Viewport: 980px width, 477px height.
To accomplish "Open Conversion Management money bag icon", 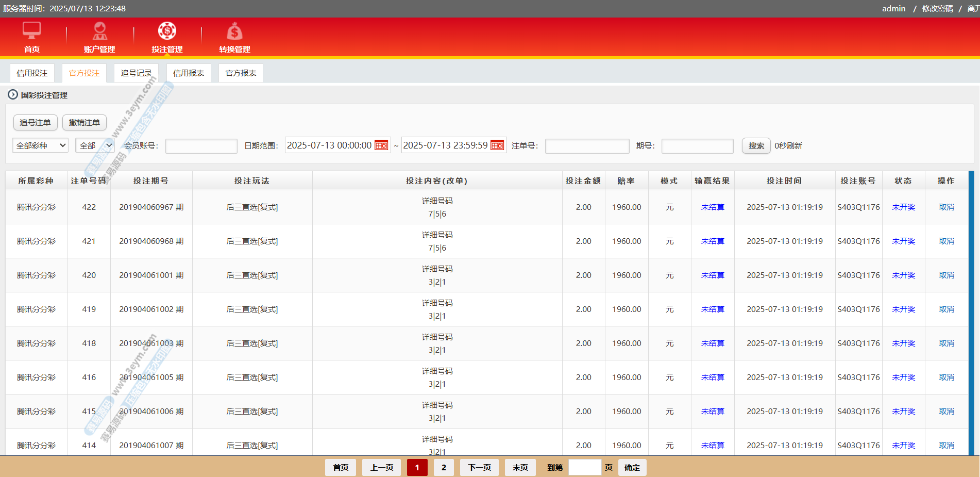I will [x=234, y=32].
